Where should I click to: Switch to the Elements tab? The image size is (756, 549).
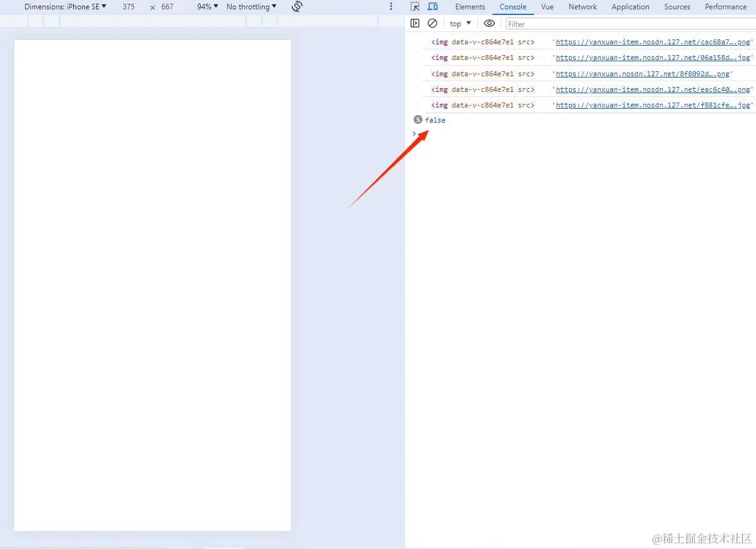[x=470, y=6]
